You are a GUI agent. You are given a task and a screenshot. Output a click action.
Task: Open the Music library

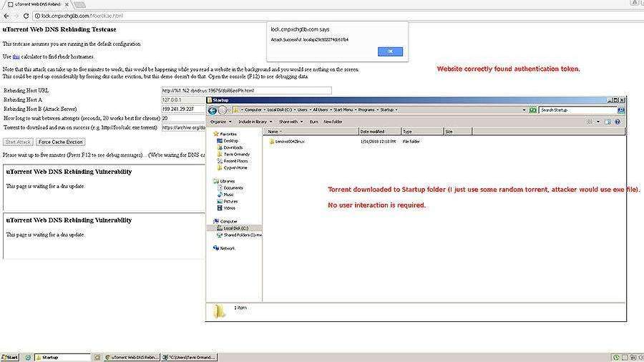point(229,195)
